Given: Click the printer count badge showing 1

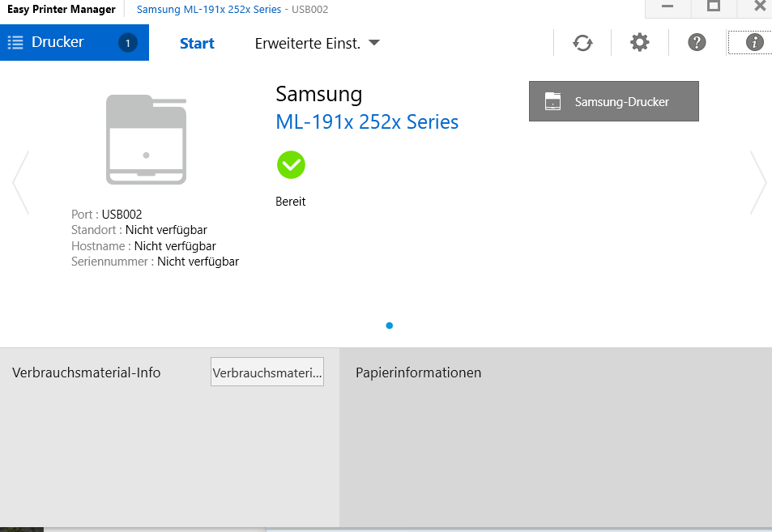Looking at the screenshot, I should pyautogui.click(x=127, y=43).
